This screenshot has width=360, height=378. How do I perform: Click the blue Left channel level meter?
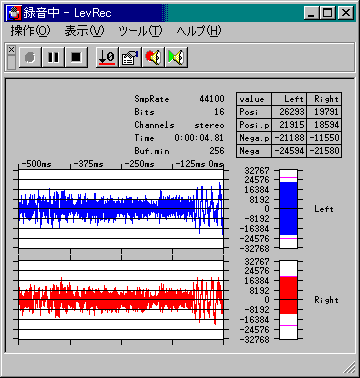click(x=288, y=209)
